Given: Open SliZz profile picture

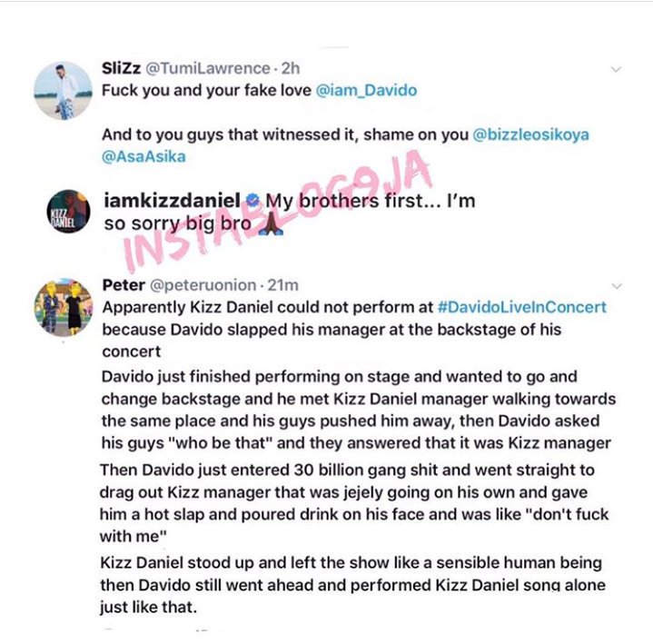Looking at the screenshot, I should click(x=63, y=91).
